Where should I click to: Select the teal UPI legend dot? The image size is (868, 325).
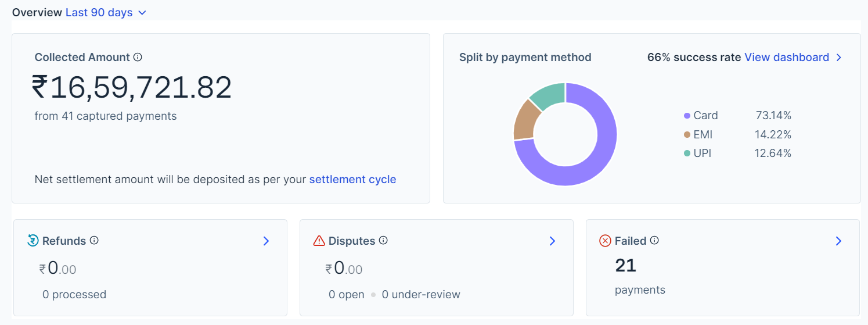[687, 153]
